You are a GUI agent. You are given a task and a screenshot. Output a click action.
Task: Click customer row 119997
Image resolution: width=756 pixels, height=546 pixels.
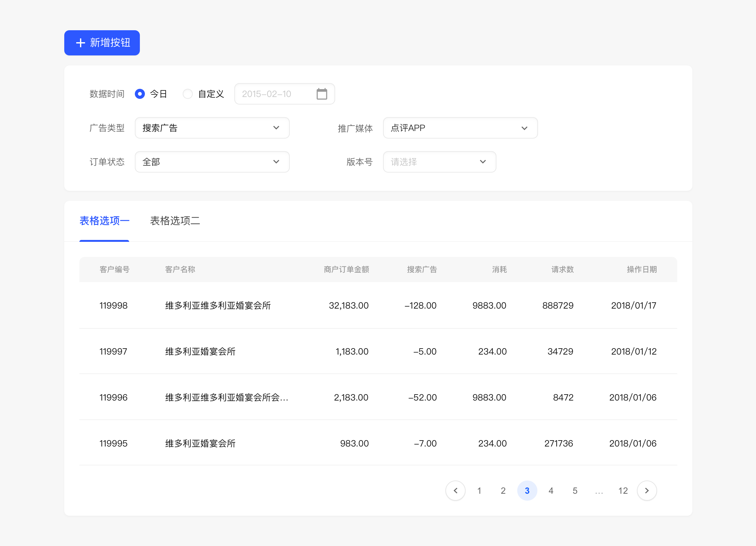pyautogui.click(x=113, y=351)
